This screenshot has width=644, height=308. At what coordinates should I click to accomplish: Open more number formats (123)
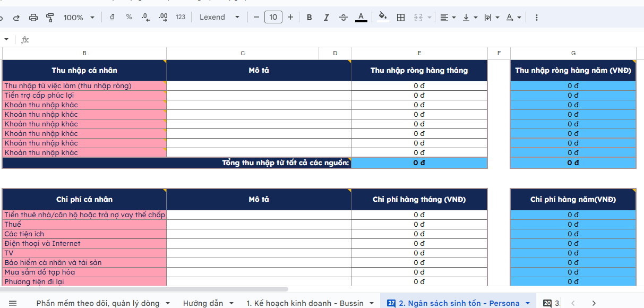click(x=181, y=18)
